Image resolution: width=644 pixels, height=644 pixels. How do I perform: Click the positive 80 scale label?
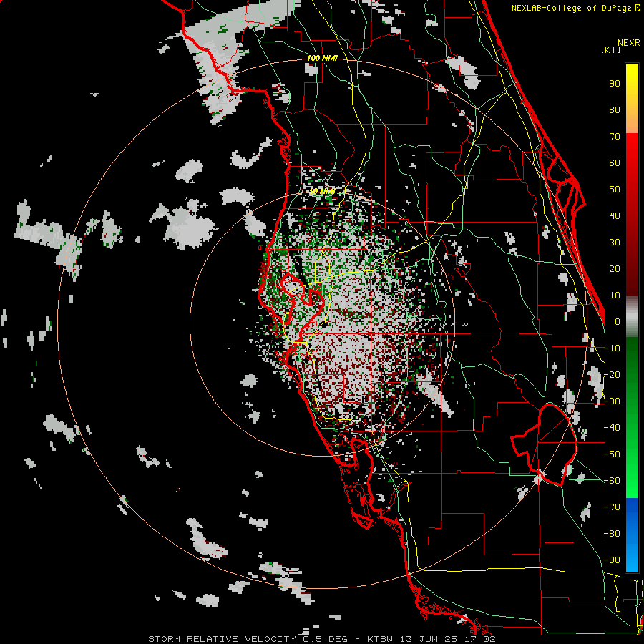(x=615, y=110)
